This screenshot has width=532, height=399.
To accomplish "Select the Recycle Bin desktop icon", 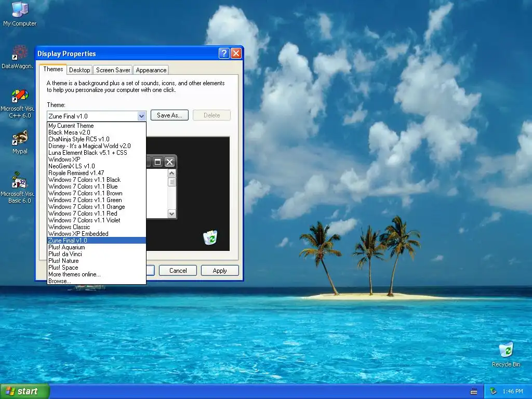I will point(506,354).
